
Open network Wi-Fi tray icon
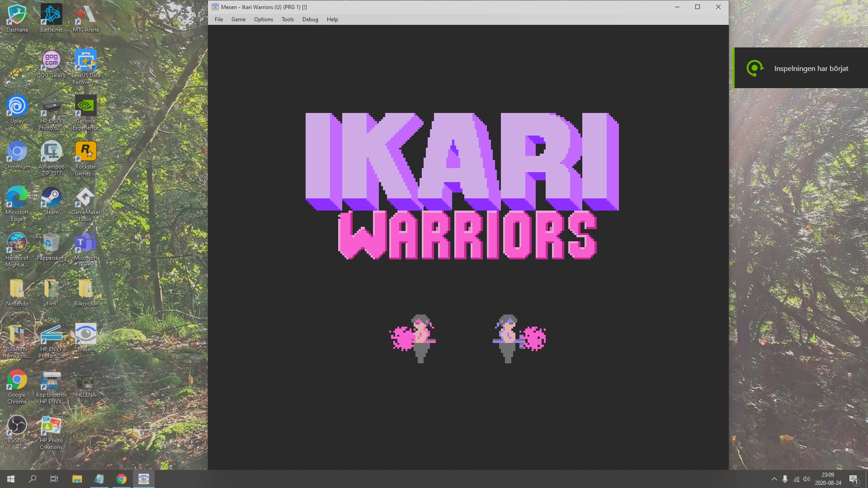pos(796,479)
